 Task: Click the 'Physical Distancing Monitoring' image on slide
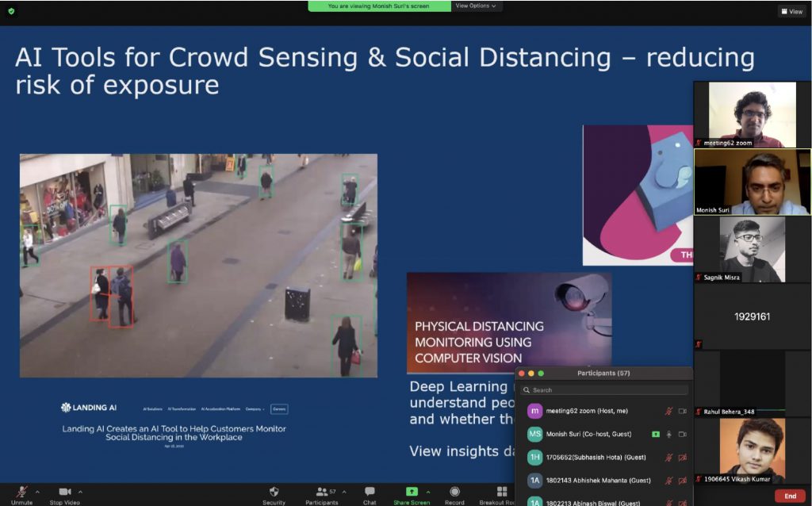tap(509, 323)
